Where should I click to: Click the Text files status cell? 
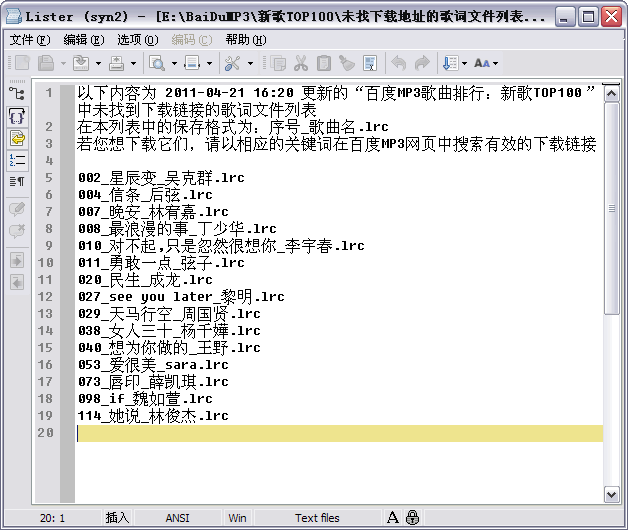317,518
